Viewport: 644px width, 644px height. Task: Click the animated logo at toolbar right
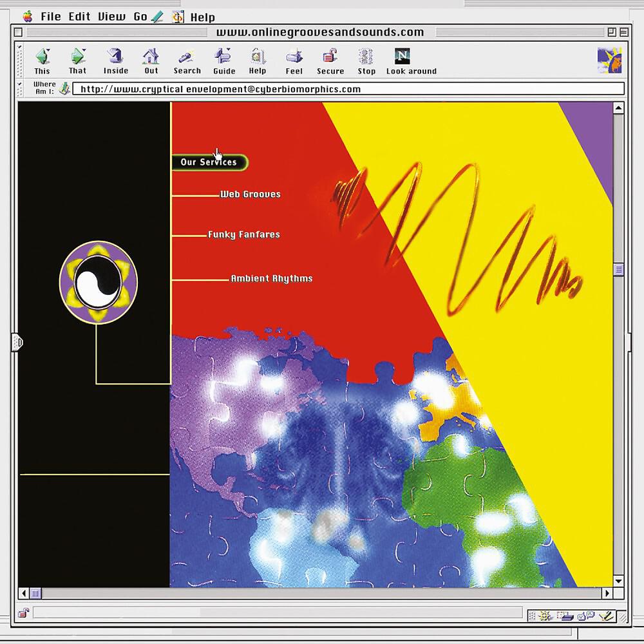(609, 61)
